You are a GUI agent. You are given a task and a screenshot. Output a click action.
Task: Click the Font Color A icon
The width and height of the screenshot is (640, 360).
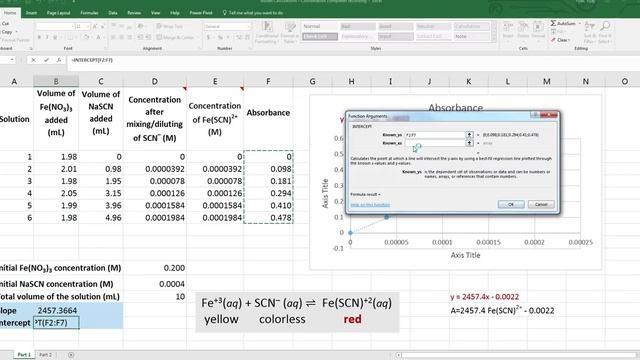(98, 37)
